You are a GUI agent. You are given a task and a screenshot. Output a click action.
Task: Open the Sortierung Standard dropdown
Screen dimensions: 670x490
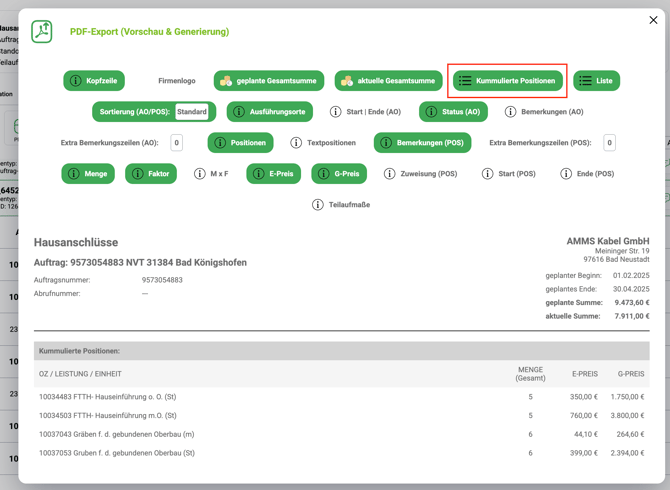192,112
